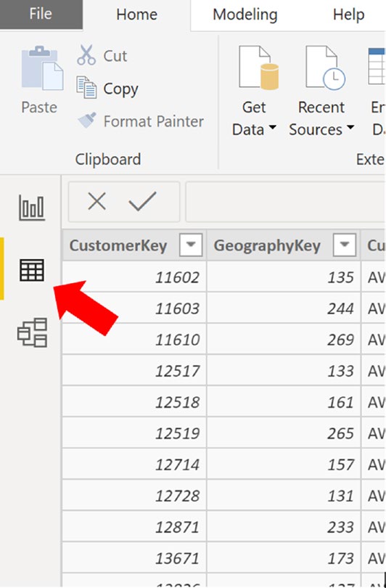The height and width of the screenshot is (588, 386).
Task: Open the Model relationships view icon
Action: [x=32, y=332]
